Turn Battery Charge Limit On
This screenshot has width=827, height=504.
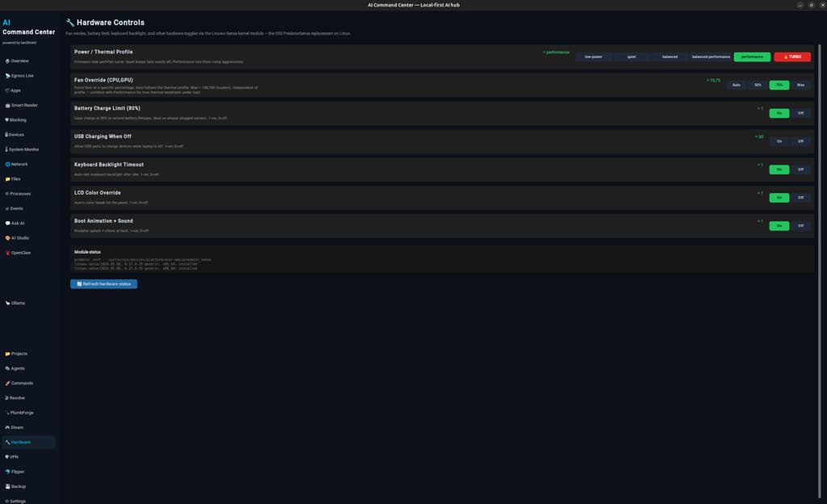tap(779, 113)
